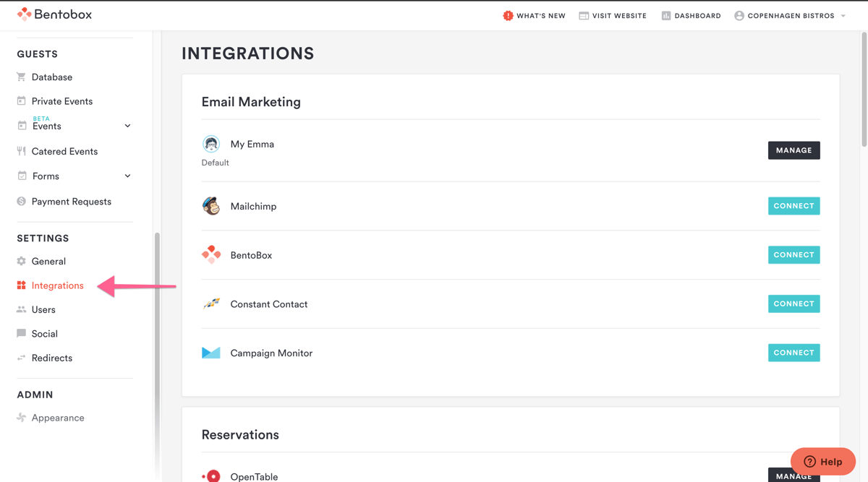Screen dimensions: 868x482
Task: Open the Dashboard link
Action: [x=697, y=16]
